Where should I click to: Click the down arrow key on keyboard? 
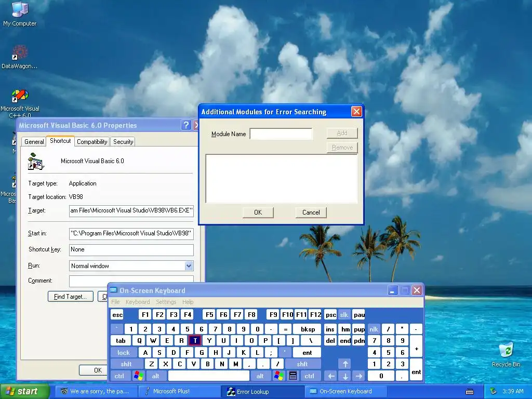click(345, 376)
